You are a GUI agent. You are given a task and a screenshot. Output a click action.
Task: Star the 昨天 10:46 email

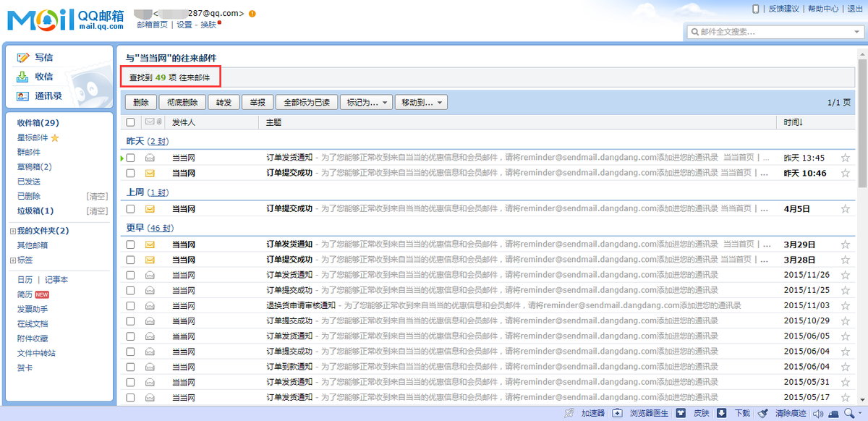point(845,174)
